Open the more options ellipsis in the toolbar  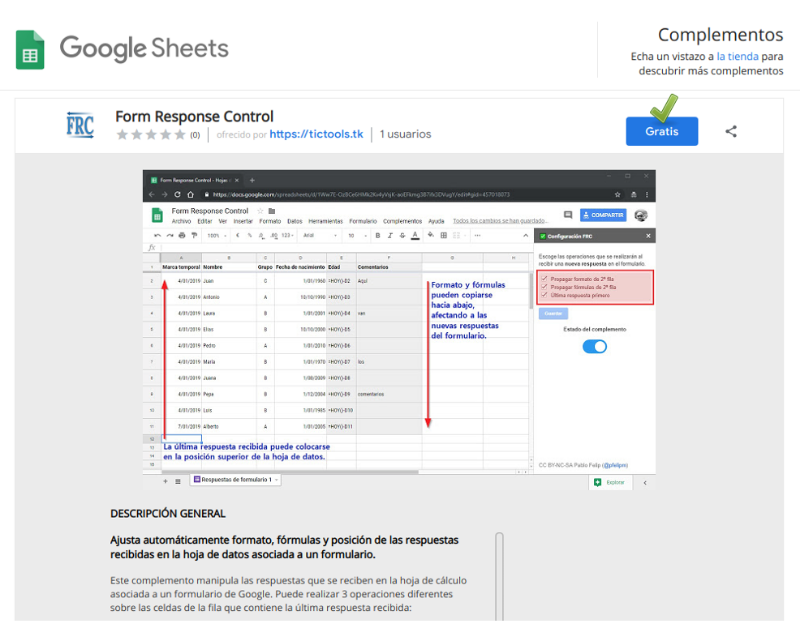477,236
